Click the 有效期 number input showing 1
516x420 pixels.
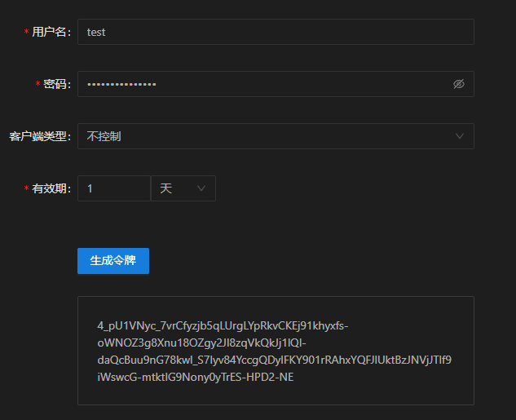coord(113,188)
